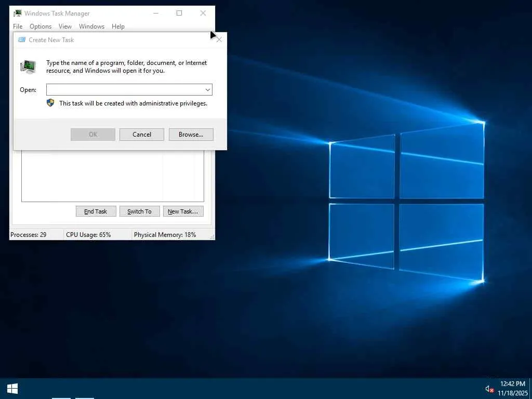This screenshot has height=399, width=532.
Task: Open the Windows menu in Task Manager
Action: [91, 26]
